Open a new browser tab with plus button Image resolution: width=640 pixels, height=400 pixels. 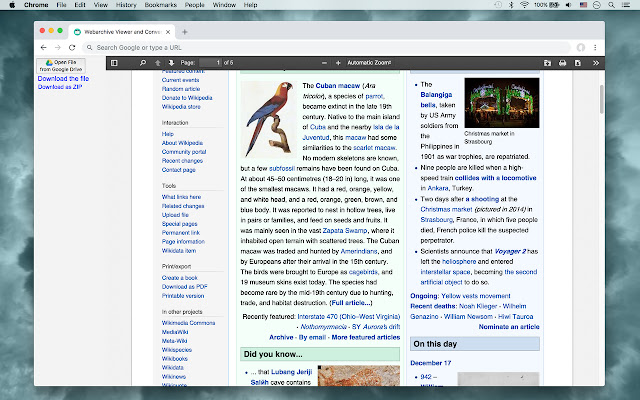point(185,32)
